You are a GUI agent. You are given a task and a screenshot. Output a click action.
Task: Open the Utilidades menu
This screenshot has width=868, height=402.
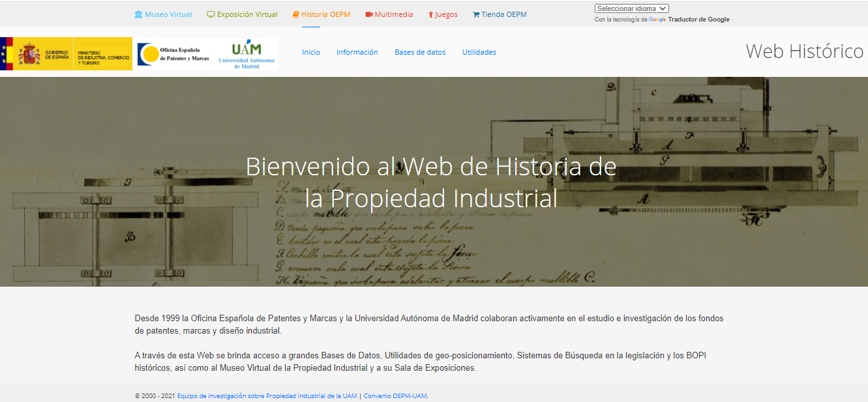tap(479, 52)
